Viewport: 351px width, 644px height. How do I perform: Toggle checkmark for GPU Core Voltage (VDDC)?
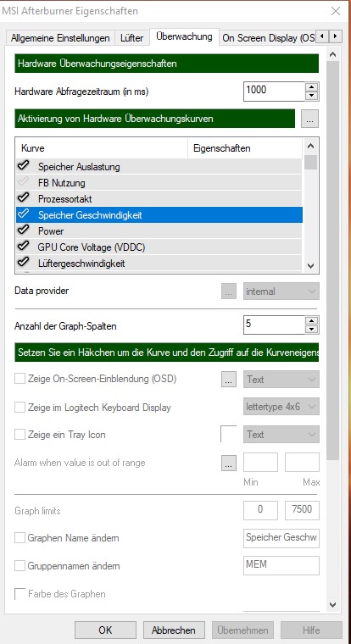[24, 247]
